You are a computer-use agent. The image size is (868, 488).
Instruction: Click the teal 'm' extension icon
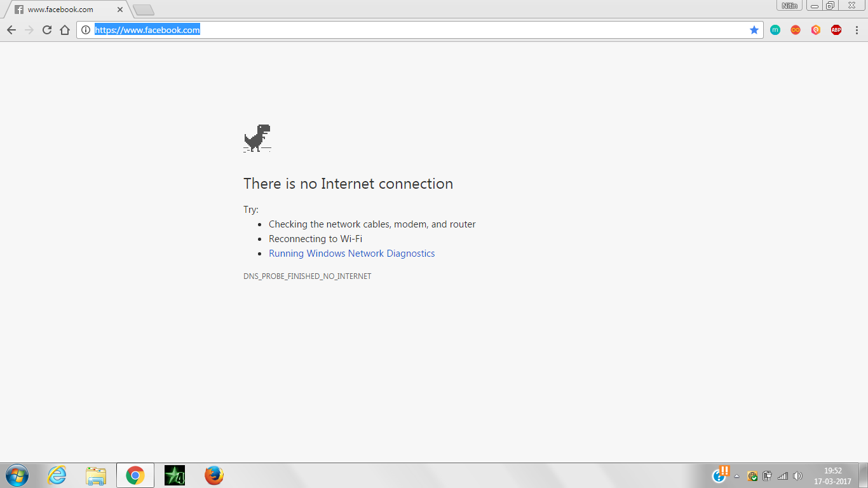(x=775, y=30)
